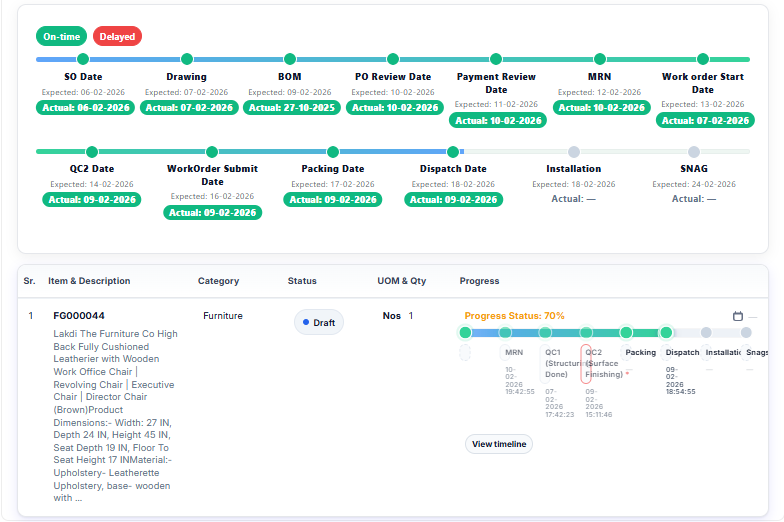Click the Draft status badge

pos(318,323)
